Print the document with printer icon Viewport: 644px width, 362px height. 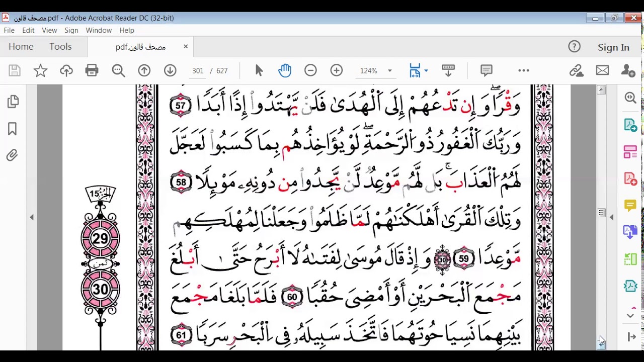click(92, 71)
